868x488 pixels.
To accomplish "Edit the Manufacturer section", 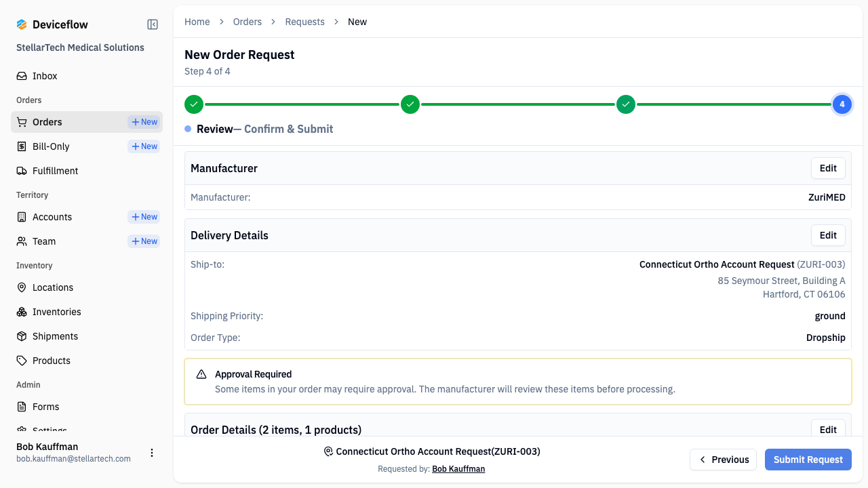I will tap(828, 168).
